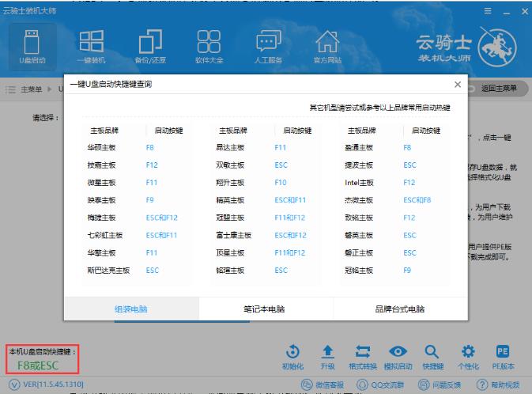
Task: Click the 本机U盘启动快捷键 label
Action: (x=42, y=351)
